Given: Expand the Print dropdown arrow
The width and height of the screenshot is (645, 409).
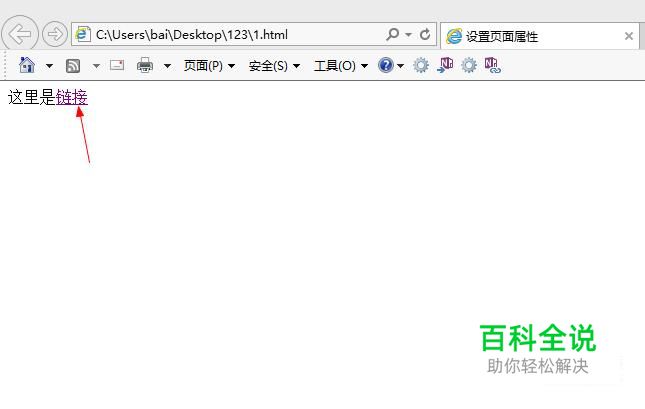Looking at the screenshot, I should [167, 66].
